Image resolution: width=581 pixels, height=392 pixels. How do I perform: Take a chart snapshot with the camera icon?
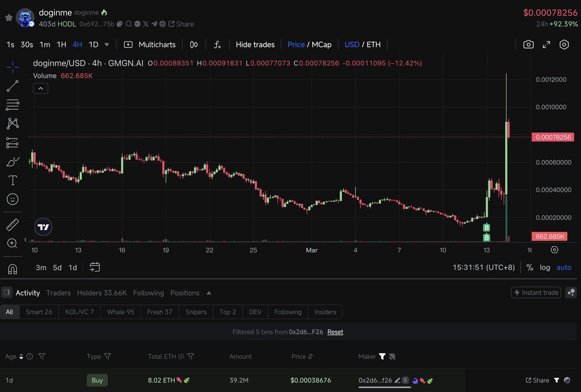pos(528,44)
